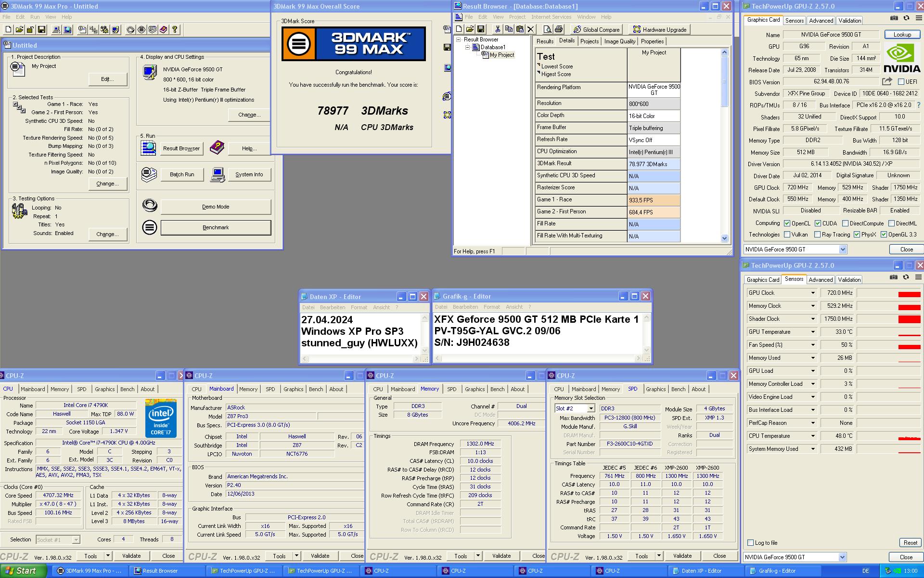
Task: Click the Print icon in Result Browser toolbar
Action: click(559, 29)
